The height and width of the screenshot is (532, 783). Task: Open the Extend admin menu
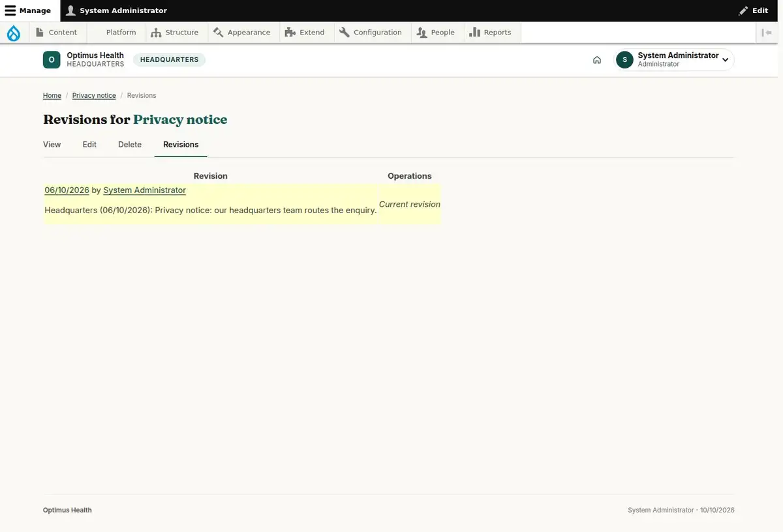(305, 33)
